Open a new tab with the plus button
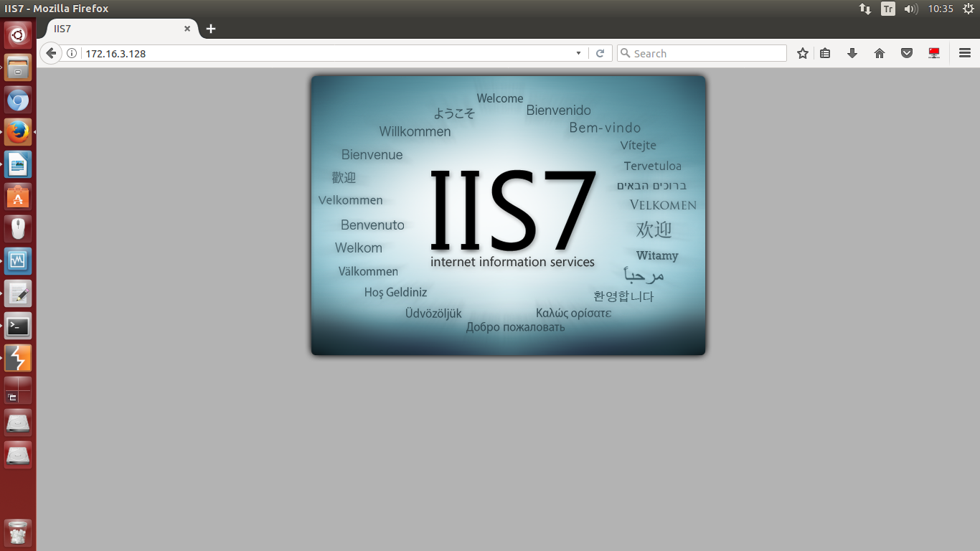 tap(211, 29)
